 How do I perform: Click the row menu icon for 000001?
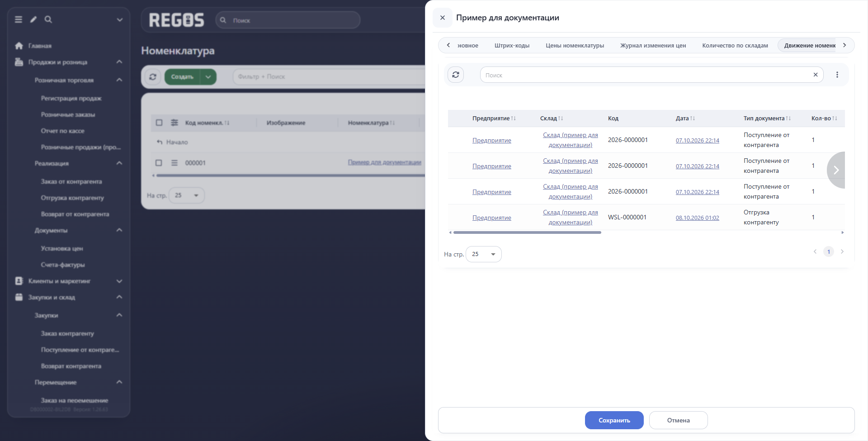175,163
